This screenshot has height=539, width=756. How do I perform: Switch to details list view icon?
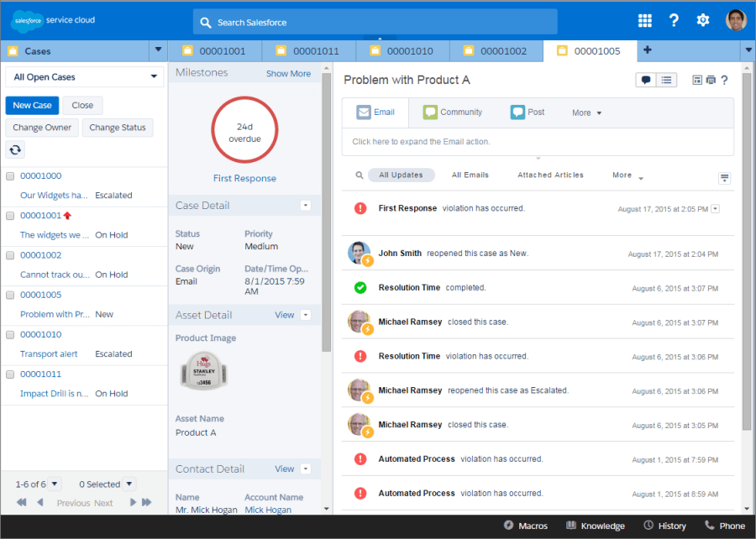[x=666, y=80]
